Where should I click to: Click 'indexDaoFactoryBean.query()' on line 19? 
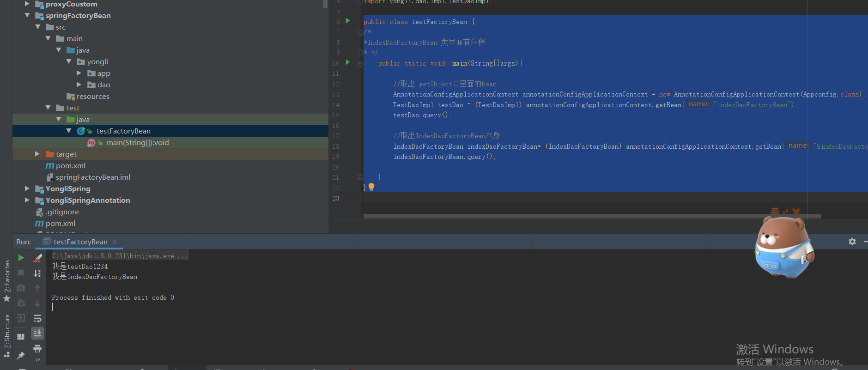(444, 157)
